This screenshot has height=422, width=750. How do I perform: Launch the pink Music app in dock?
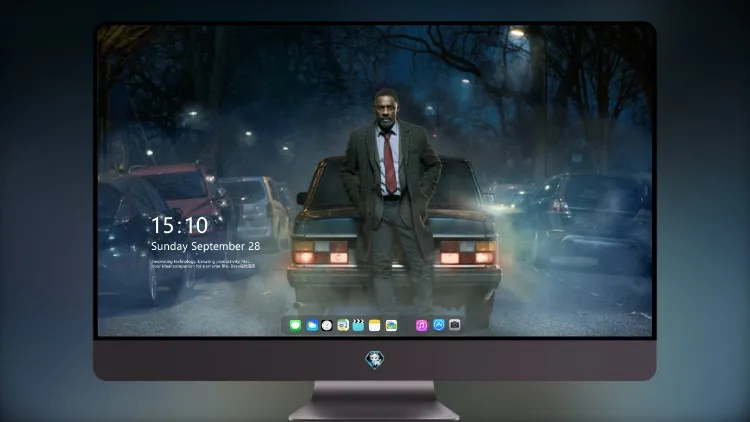click(421, 325)
